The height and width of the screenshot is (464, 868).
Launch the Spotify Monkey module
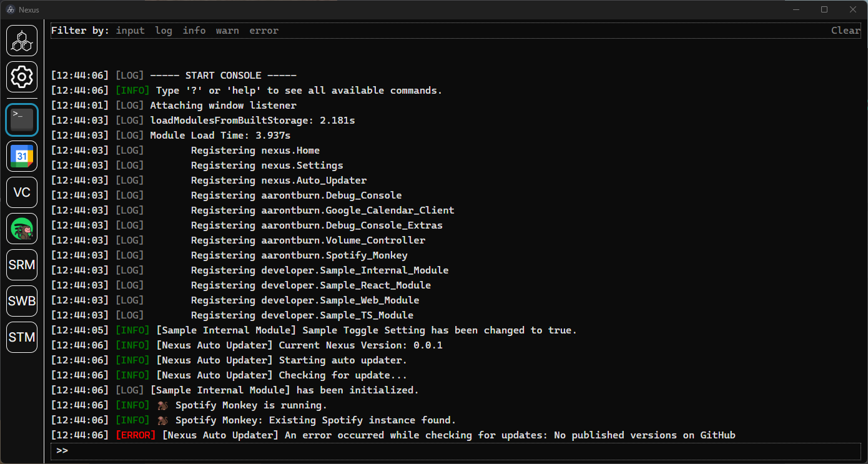[22, 229]
